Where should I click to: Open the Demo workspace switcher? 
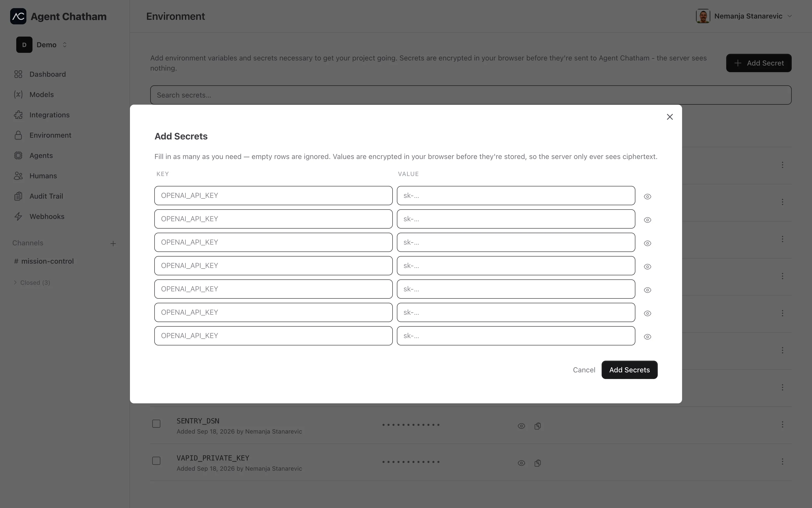pyautogui.click(x=42, y=45)
